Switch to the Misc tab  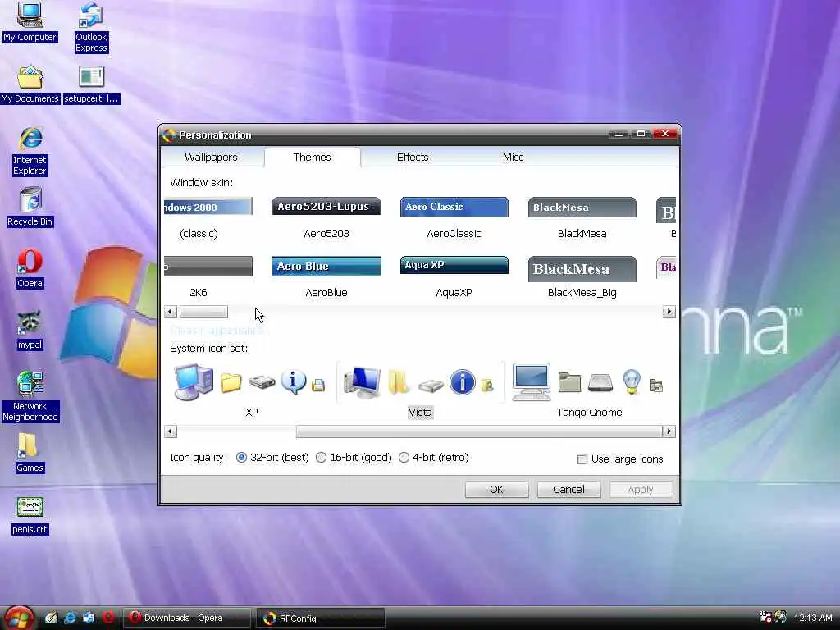click(513, 157)
